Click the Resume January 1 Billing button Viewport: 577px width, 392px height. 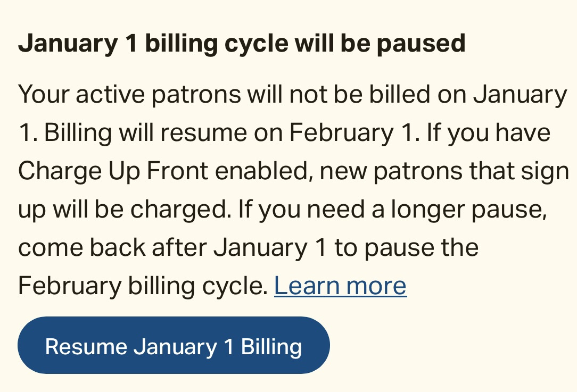click(x=174, y=345)
